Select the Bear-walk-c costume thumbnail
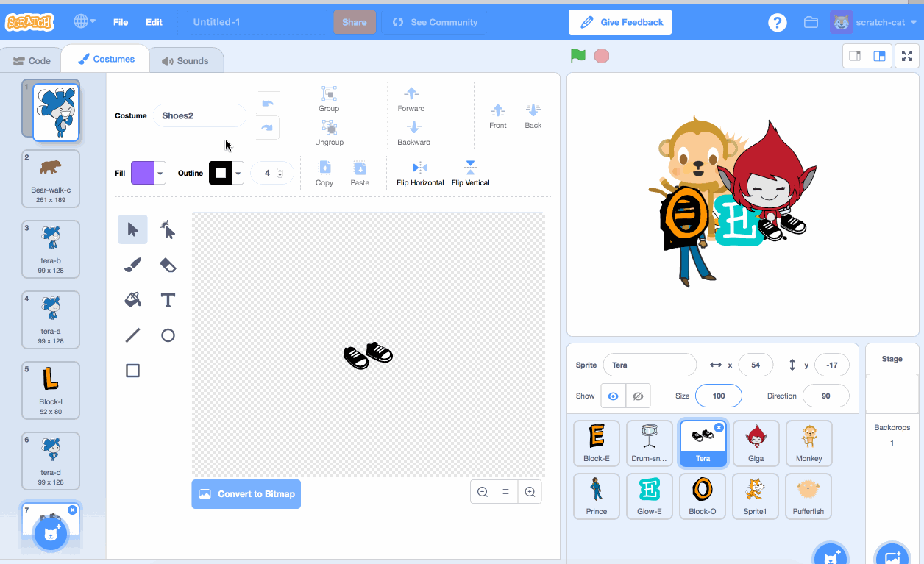924x564 pixels. 51,179
